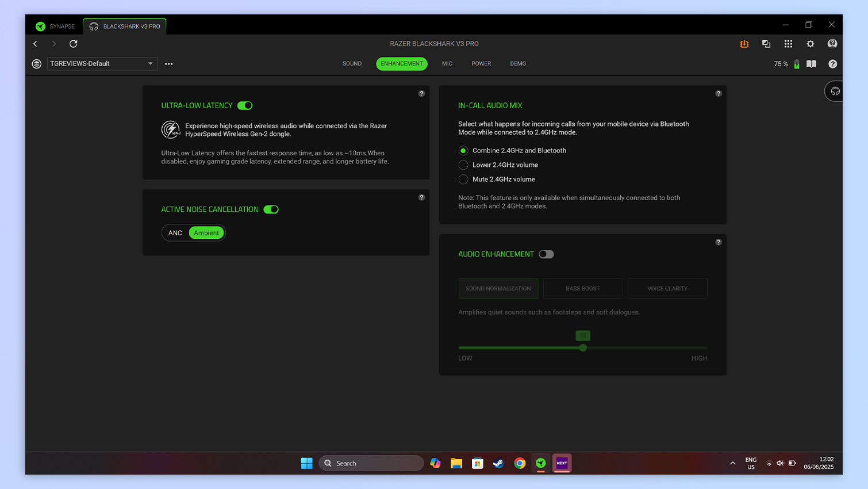Switch to the SYNAPSE window tab
This screenshot has height=489, width=868.
56,26
